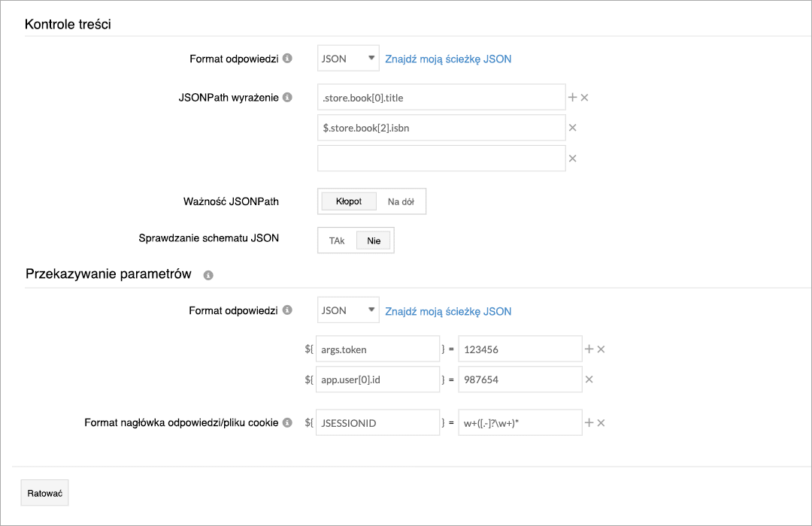Select the Kłopot toggle option

coord(348,201)
